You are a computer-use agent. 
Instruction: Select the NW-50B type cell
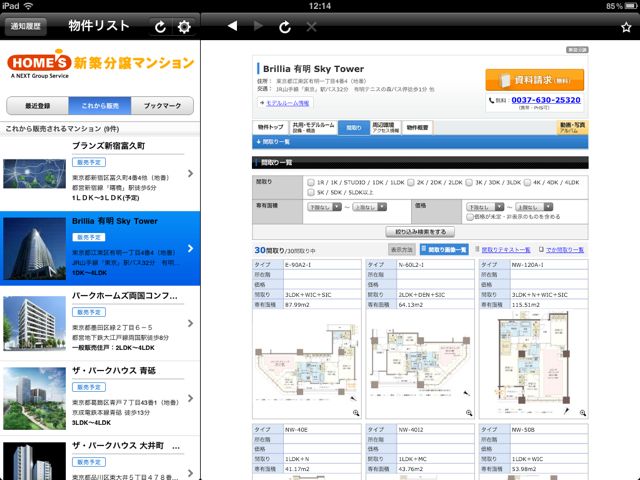pos(549,430)
